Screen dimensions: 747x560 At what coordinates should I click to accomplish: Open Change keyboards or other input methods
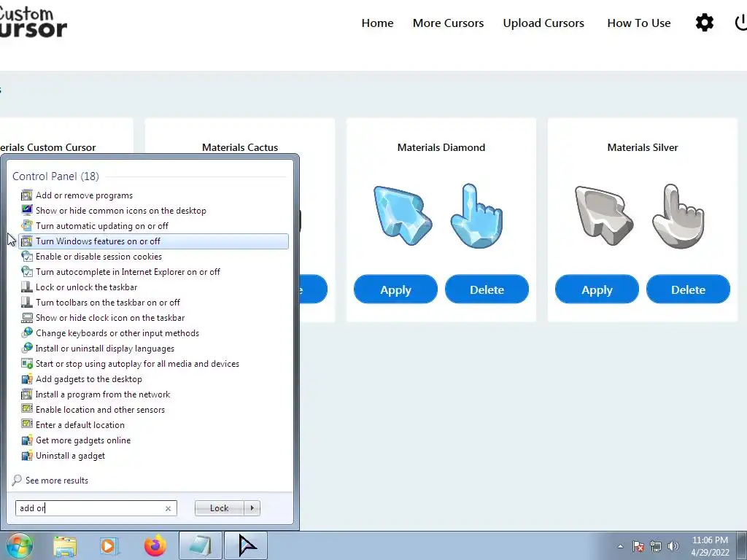click(153, 332)
